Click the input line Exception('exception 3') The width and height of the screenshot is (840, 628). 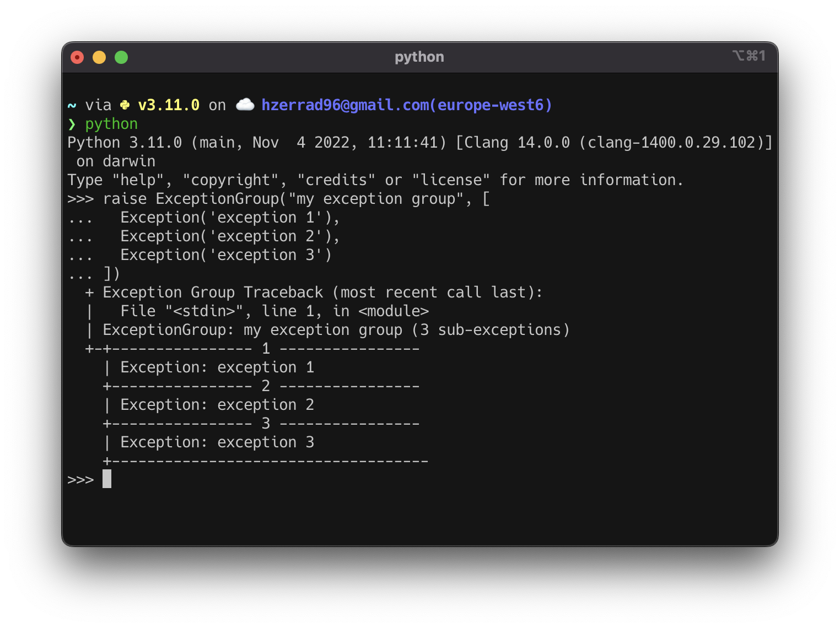200,255
